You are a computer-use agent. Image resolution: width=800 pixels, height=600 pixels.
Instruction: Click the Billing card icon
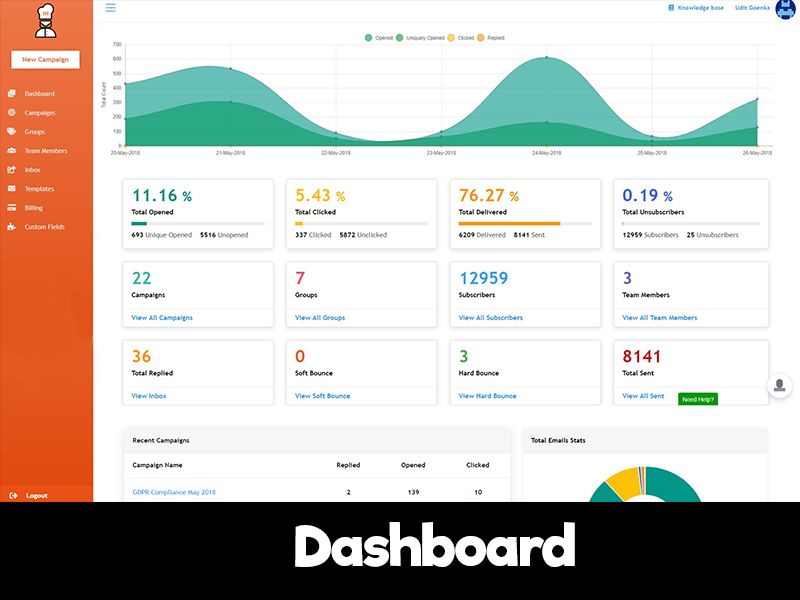[12, 208]
